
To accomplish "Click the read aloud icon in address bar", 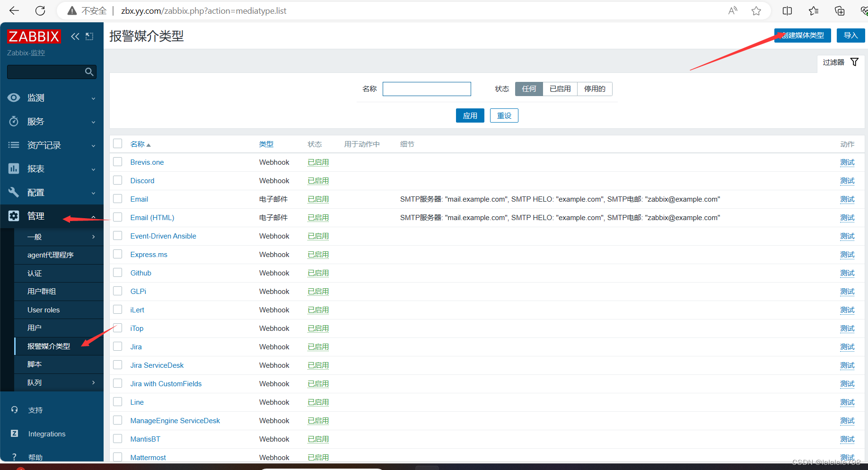I will (x=733, y=10).
